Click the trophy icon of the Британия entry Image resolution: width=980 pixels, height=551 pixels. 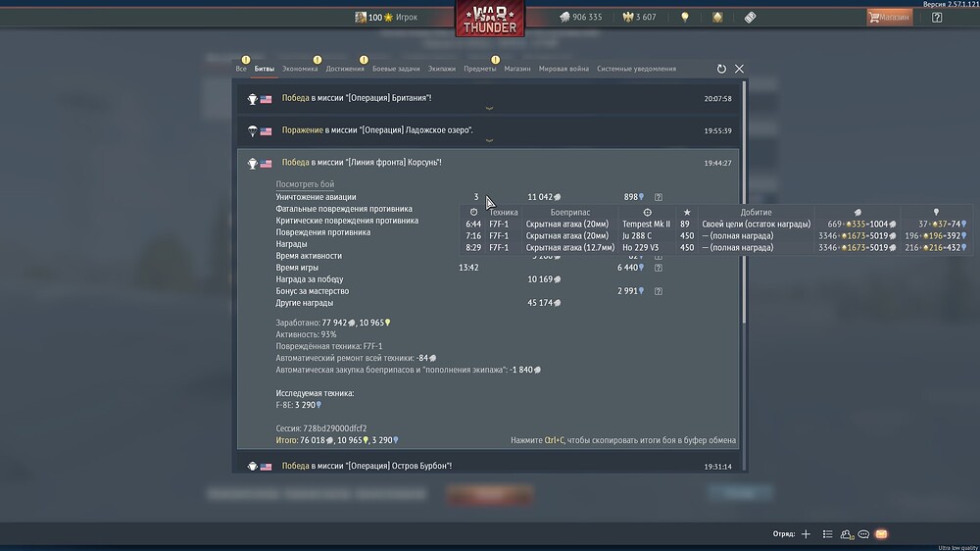pos(253,99)
